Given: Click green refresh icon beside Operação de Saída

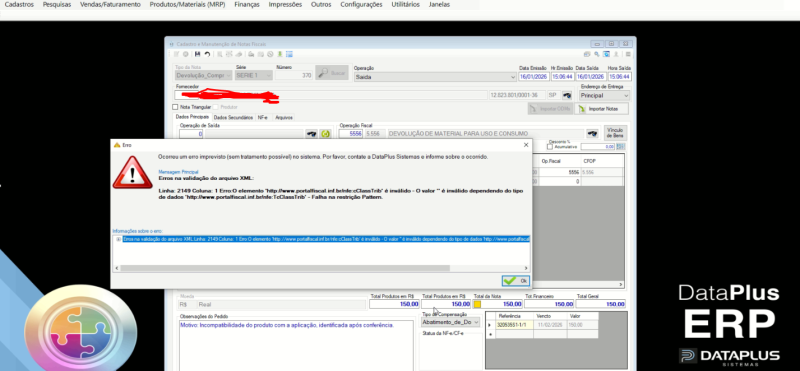Looking at the screenshot, I should (x=326, y=134).
